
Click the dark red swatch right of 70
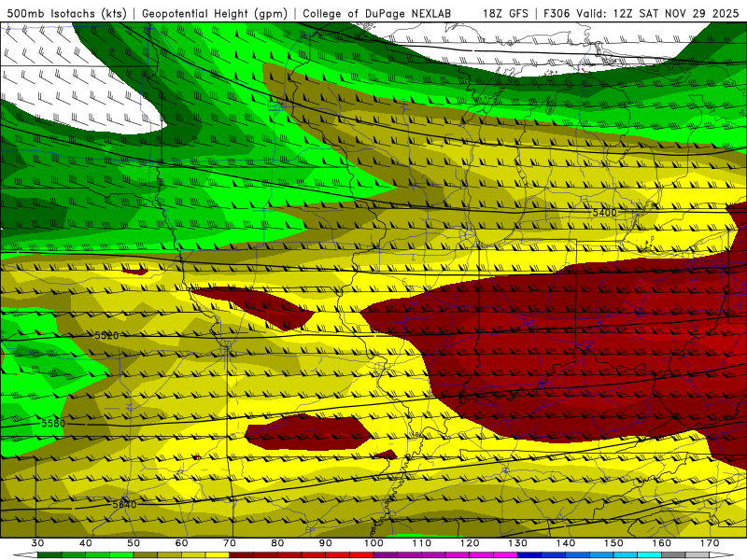(x=242, y=555)
